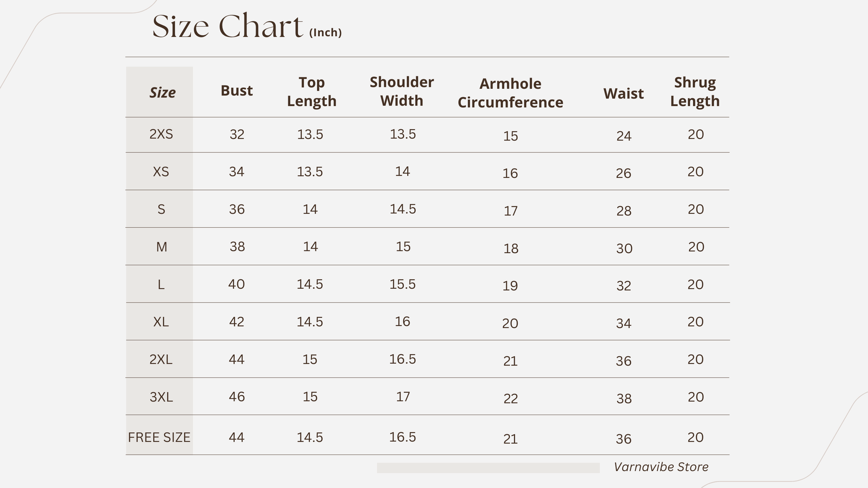Select the 2XS size row label
868x488 pixels.
tap(161, 134)
